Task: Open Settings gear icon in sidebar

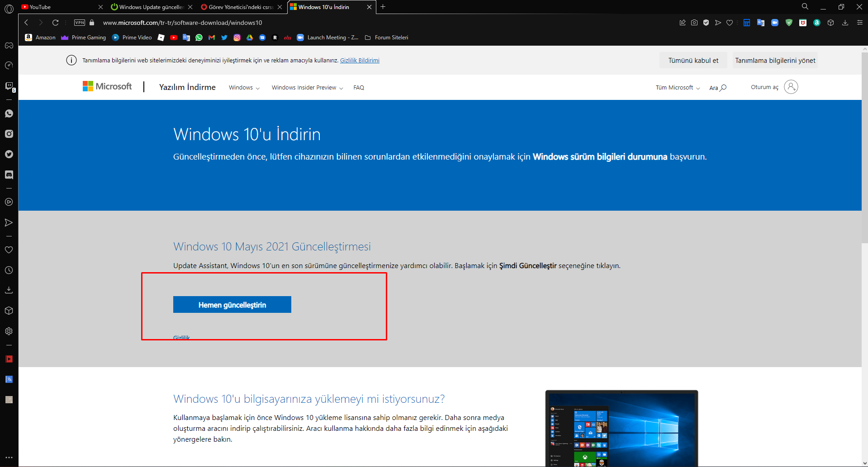Action: point(9,331)
